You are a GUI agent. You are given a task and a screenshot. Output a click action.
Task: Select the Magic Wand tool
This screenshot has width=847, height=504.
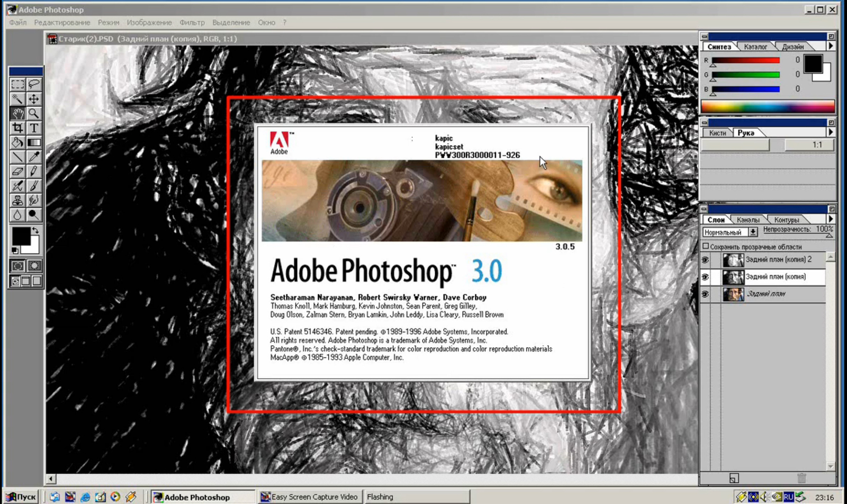point(17,99)
